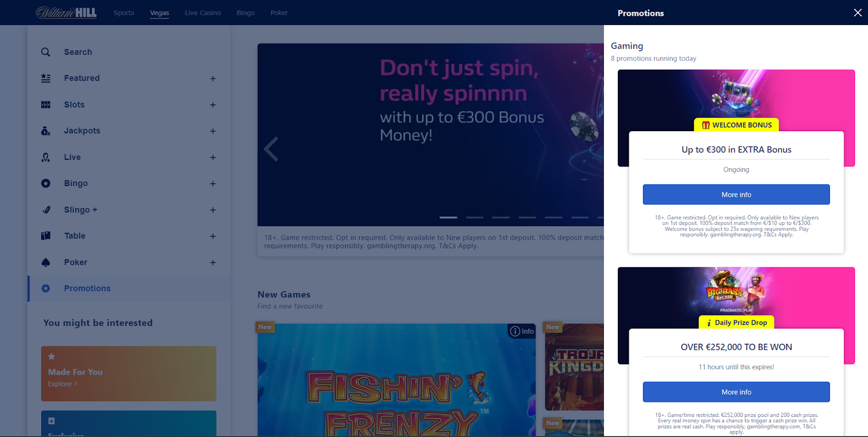868x437 pixels.
Task: Expand the Slingo + category
Action: (x=213, y=210)
